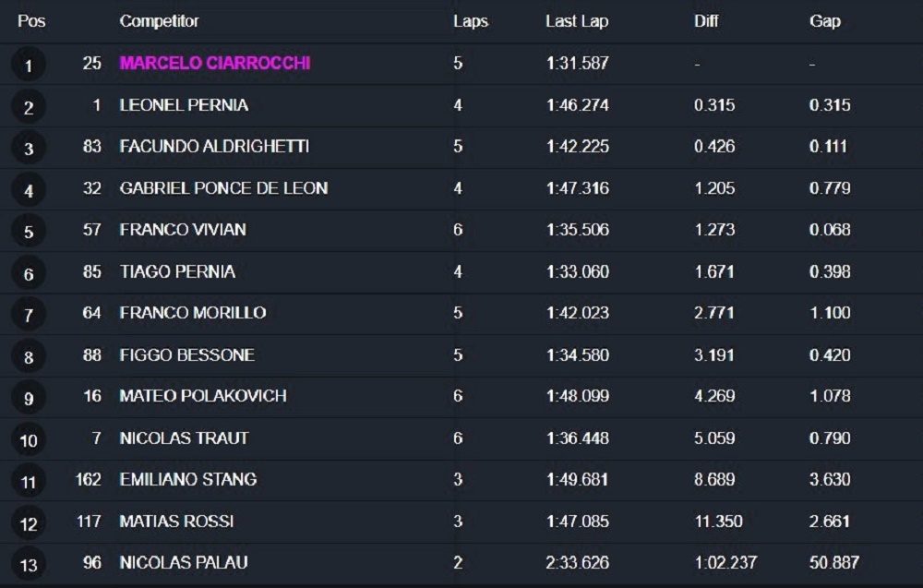The width and height of the screenshot is (923, 588).
Task: Select highlighted competitor Marcelo Ciarrocchi
Action: tap(215, 63)
